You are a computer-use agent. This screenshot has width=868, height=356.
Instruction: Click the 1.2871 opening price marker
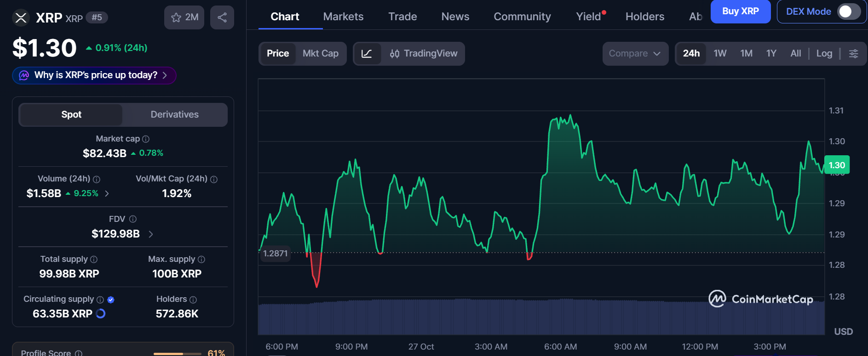pyautogui.click(x=275, y=254)
